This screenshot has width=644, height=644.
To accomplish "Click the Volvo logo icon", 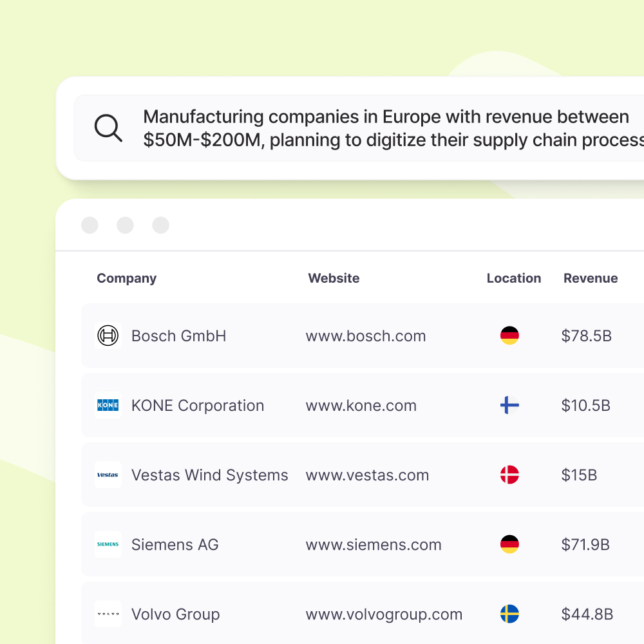I will tap(108, 614).
